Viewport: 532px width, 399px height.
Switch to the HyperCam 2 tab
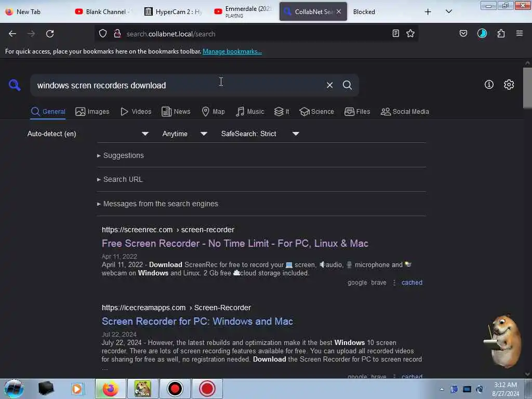(174, 11)
